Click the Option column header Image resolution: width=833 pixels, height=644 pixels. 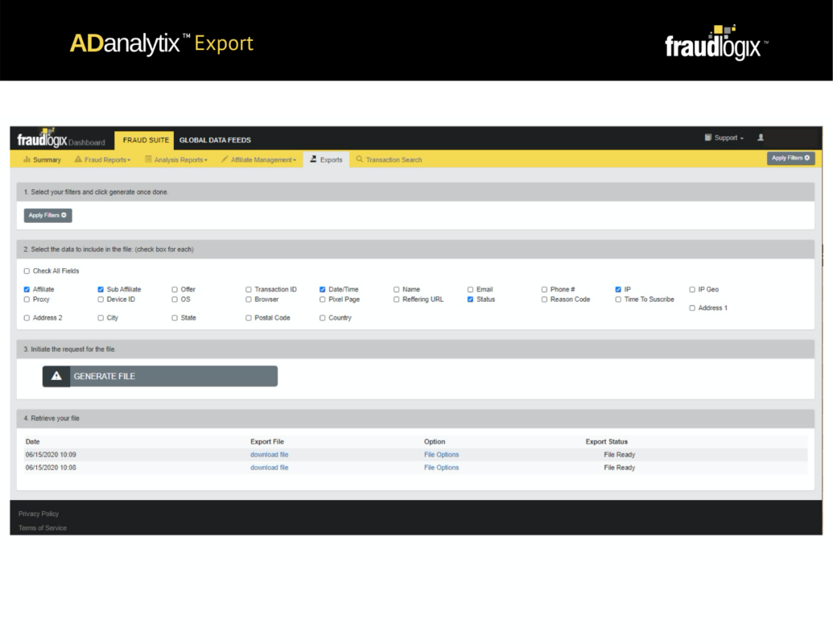(435, 442)
